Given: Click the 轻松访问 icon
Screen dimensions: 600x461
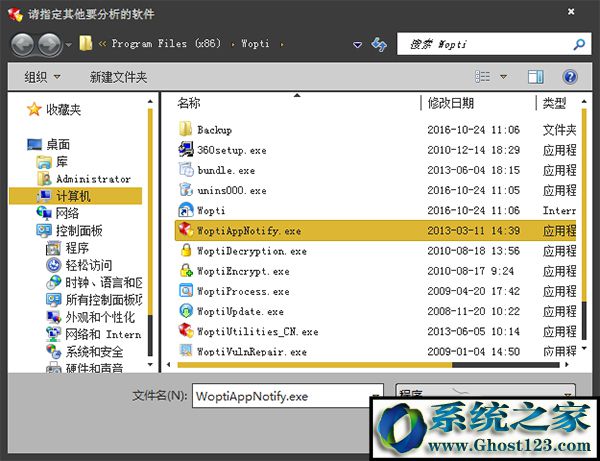Looking at the screenshot, I should pyautogui.click(x=54, y=265).
